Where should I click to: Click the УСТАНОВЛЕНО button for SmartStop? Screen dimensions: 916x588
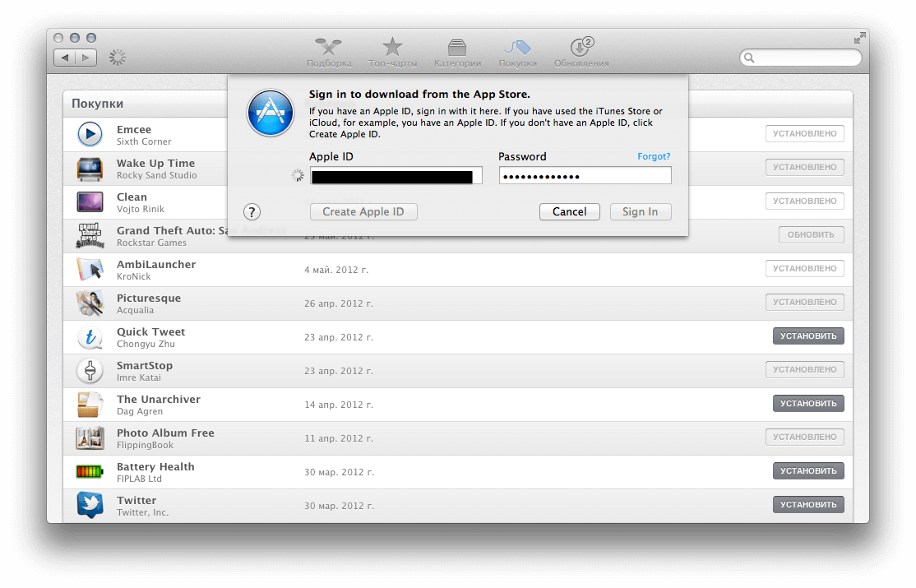804,369
